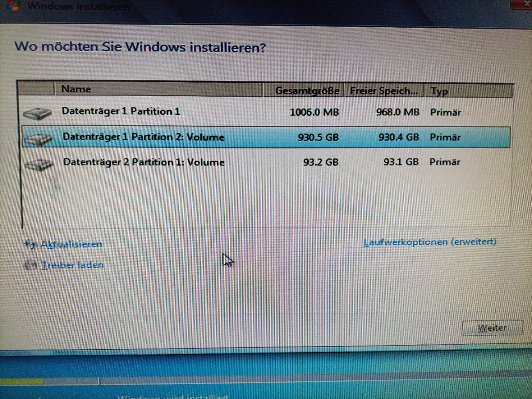
Task: Click drive icon for Datenträger 2 Partition 1
Action: [x=39, y=165]
